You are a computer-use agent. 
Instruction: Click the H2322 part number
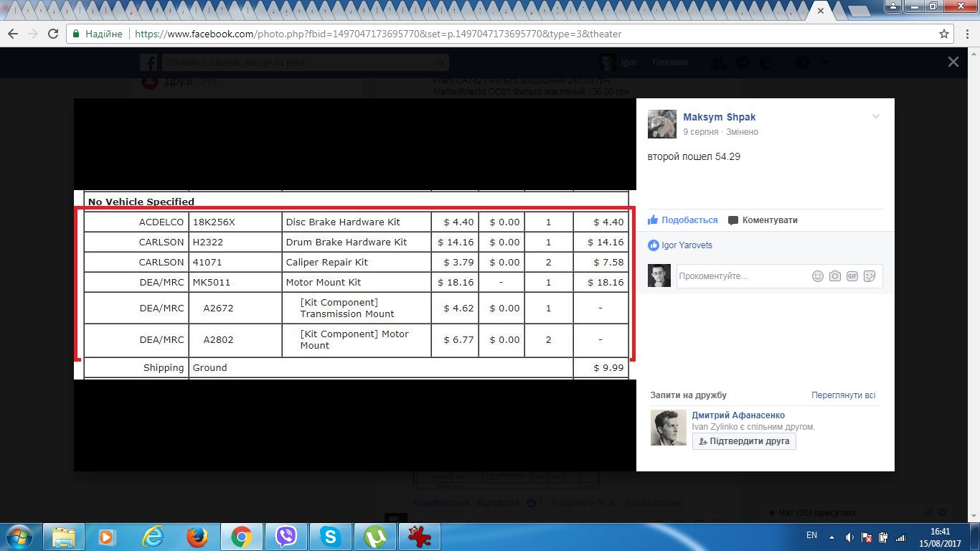pos(208,242)
